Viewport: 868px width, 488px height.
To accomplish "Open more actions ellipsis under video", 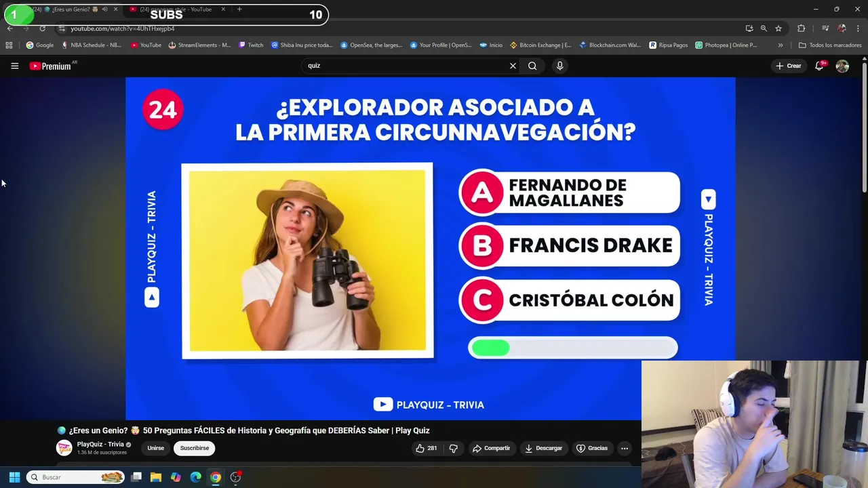I will pos(625,448).
